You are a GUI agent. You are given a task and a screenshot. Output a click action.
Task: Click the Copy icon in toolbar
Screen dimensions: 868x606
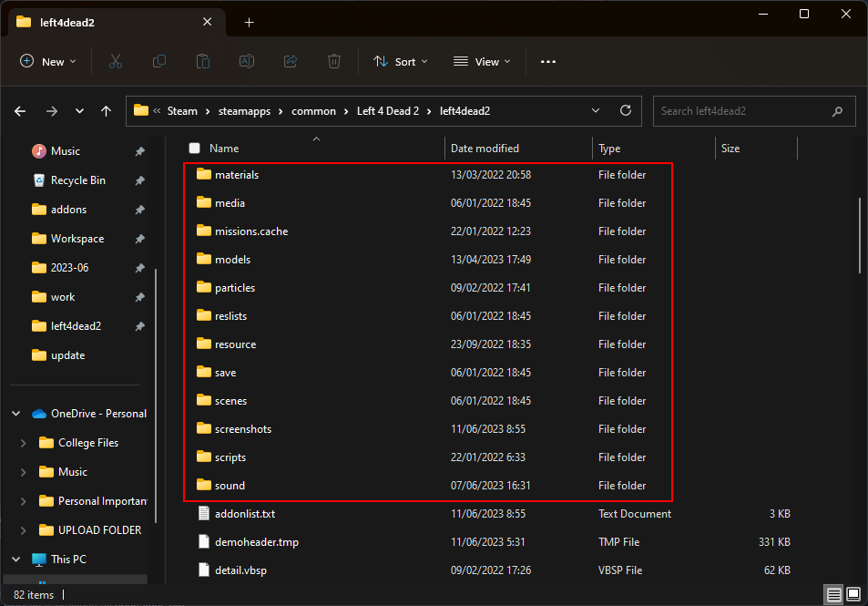coord(158,61)
